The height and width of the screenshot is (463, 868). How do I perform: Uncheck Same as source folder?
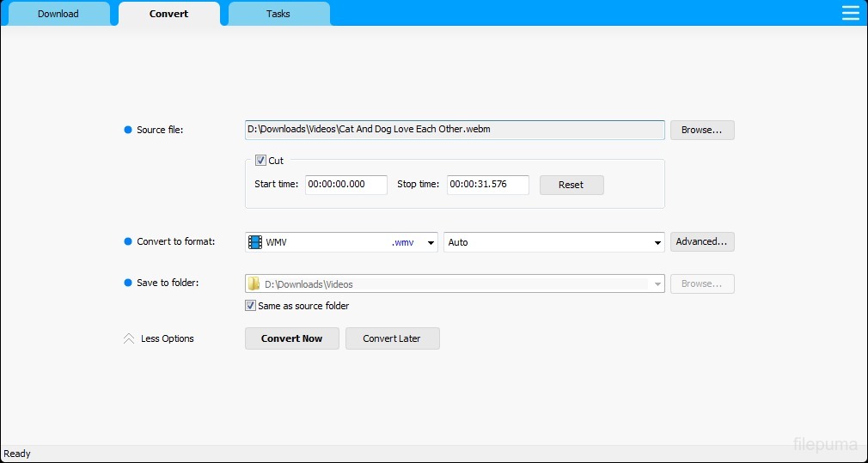(x=251, y=306)
